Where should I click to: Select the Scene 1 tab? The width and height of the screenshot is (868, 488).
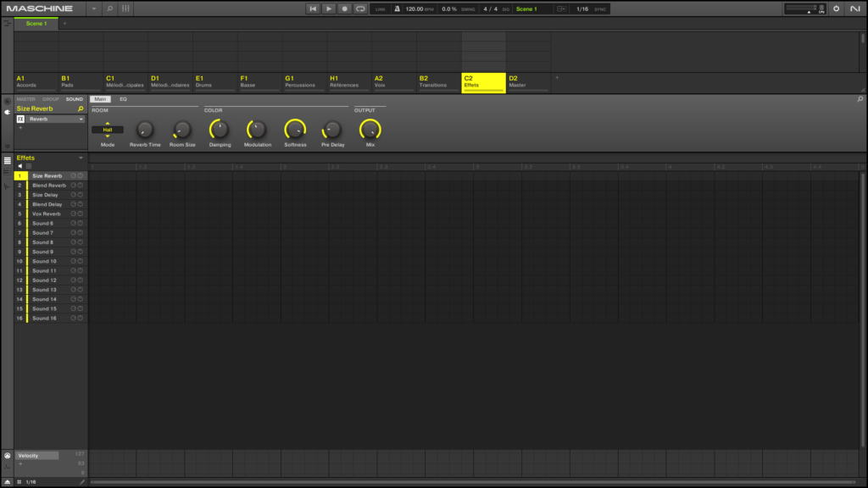(36, 23)
